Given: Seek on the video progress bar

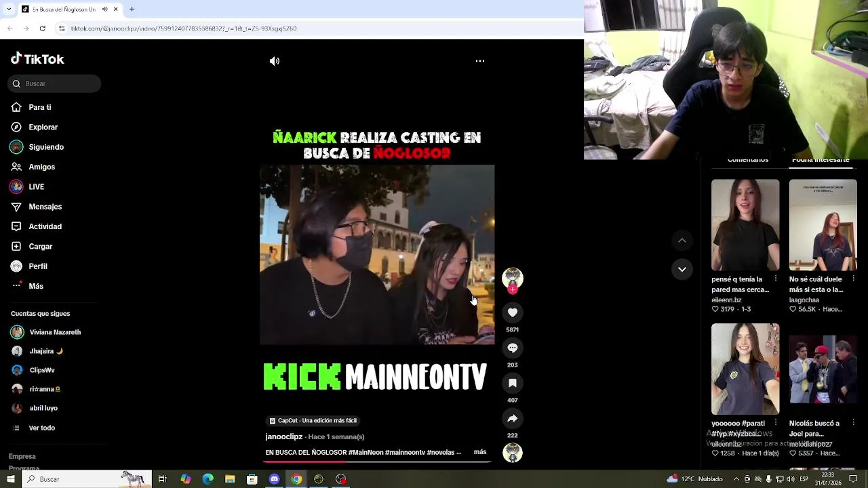Looking at the screenshot, I should point(377,462).
